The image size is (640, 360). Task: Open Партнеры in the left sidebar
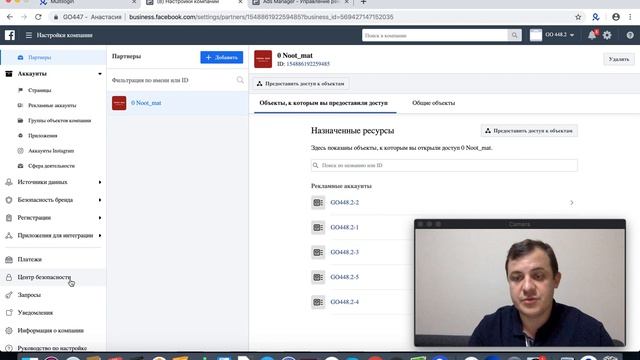[53, 58]
